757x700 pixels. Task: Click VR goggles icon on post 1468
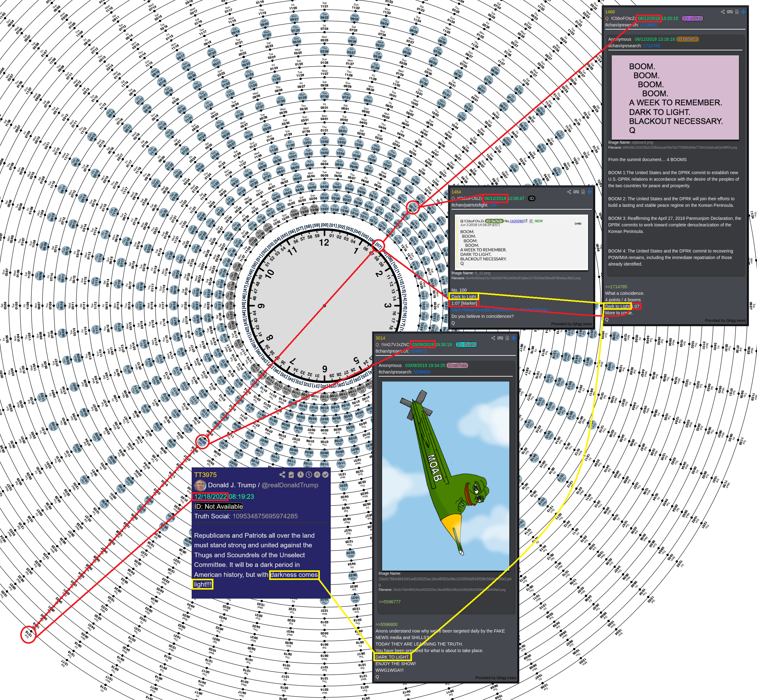(x=730, y=12)
